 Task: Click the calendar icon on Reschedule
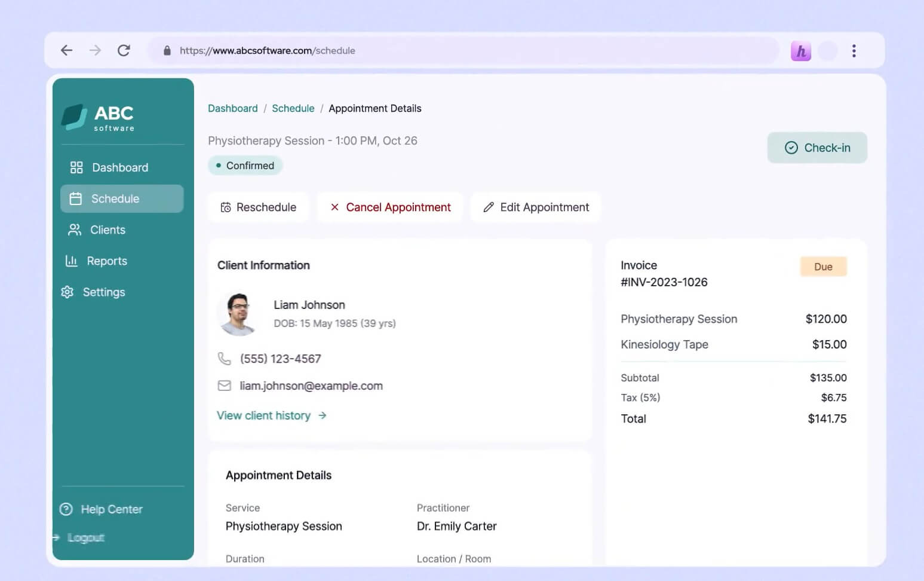225,207
